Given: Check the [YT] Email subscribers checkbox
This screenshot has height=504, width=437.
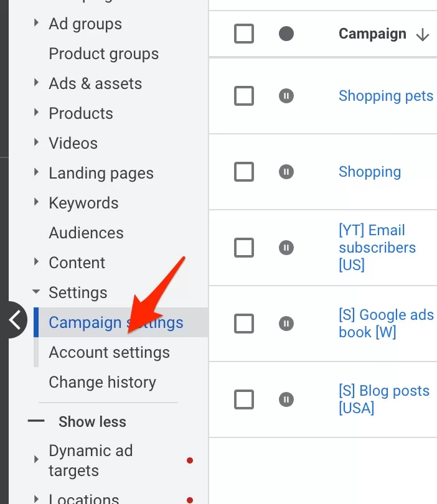Looking at the screenshot, I should click(x=244, y=248).
